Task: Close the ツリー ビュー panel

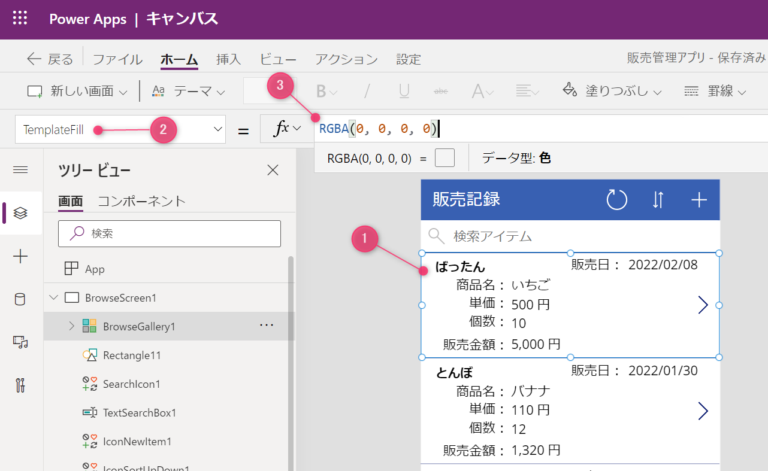Action: tap(273, 170)
